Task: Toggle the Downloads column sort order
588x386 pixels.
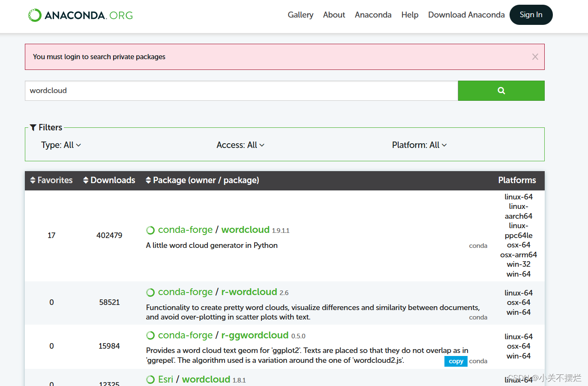Action: click(85, 180)
